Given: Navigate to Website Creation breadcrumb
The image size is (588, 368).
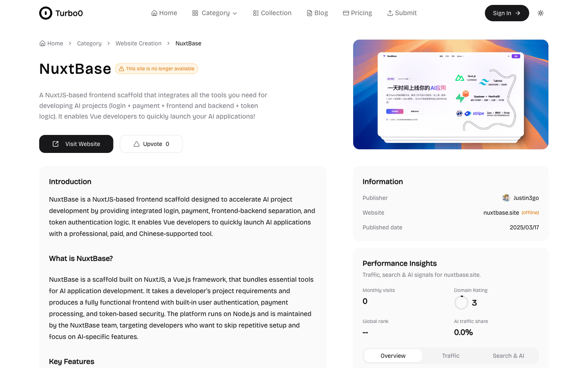Looking at the screenshot, I should (x=138, y=43).
